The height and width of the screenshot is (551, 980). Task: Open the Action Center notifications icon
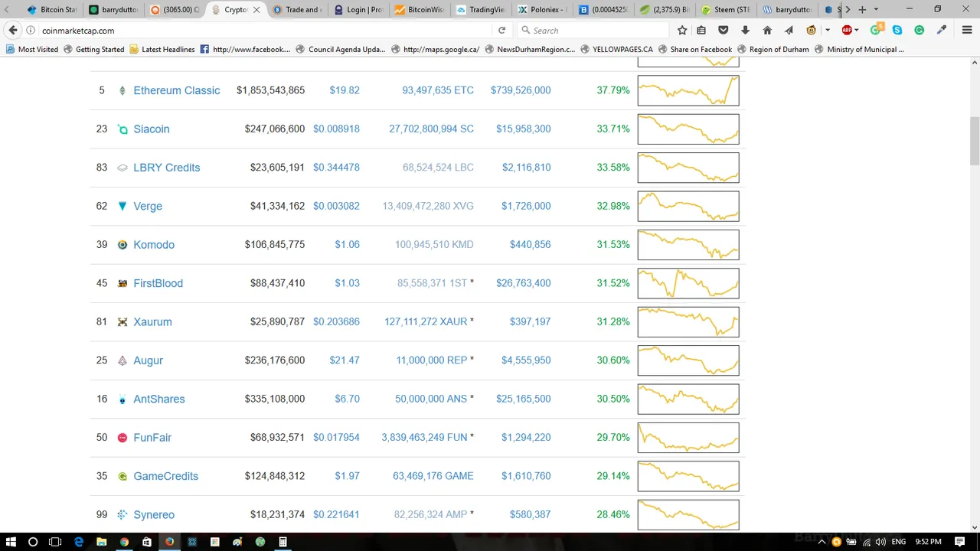[x=960, y=542]
